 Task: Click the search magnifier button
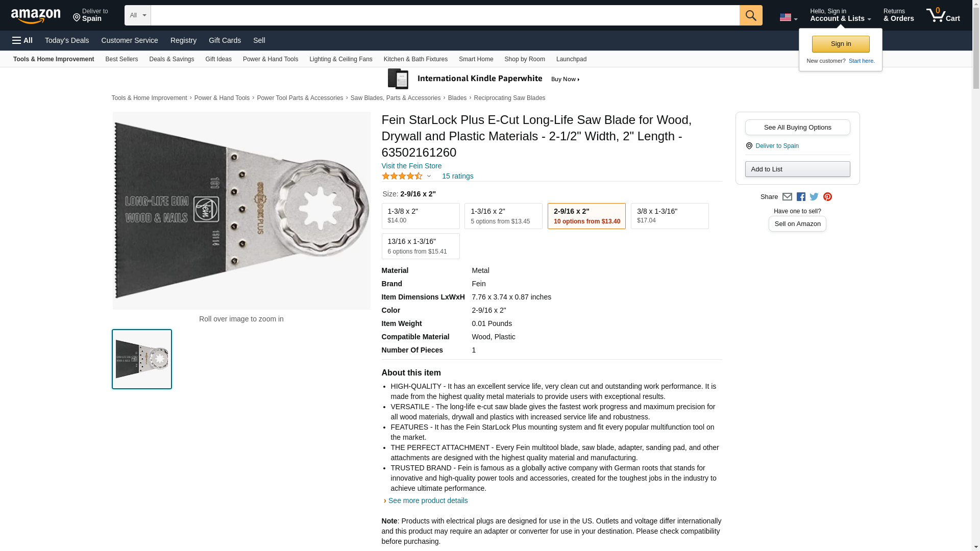(750, 15)
